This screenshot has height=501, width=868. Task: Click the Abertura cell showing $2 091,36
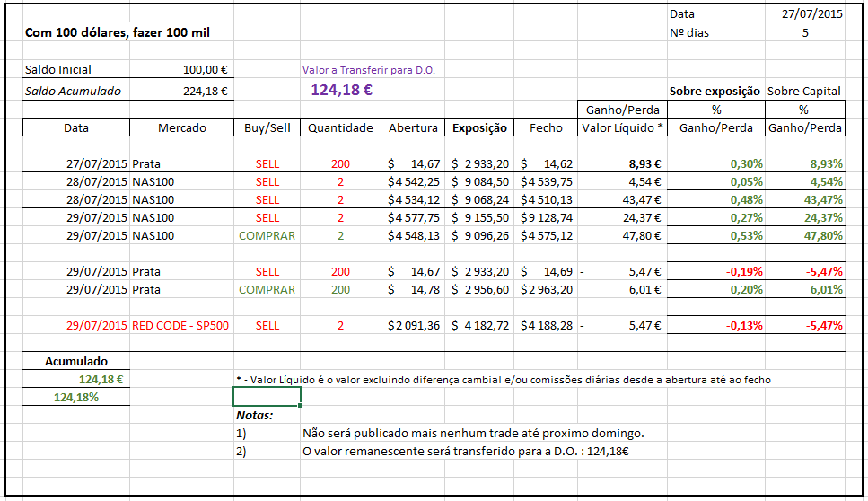tap(413, 325)
